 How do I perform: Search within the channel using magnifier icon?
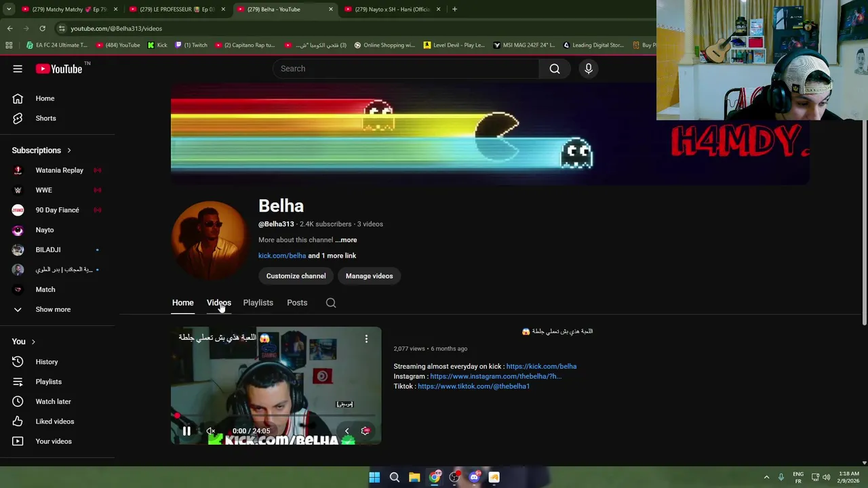click(331, 303)
